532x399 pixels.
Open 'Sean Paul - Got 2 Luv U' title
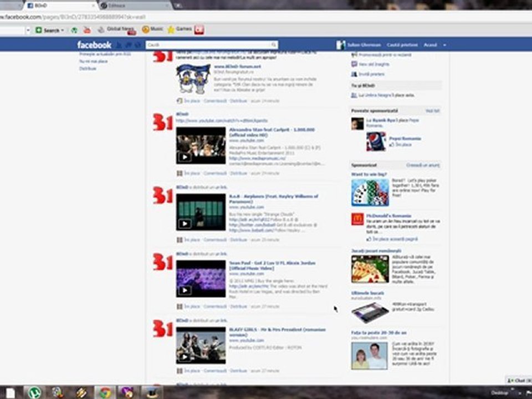tap(272, 265)
